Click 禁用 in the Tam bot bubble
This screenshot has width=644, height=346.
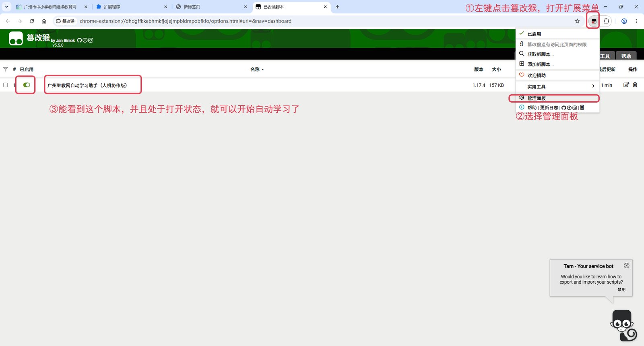621,290
